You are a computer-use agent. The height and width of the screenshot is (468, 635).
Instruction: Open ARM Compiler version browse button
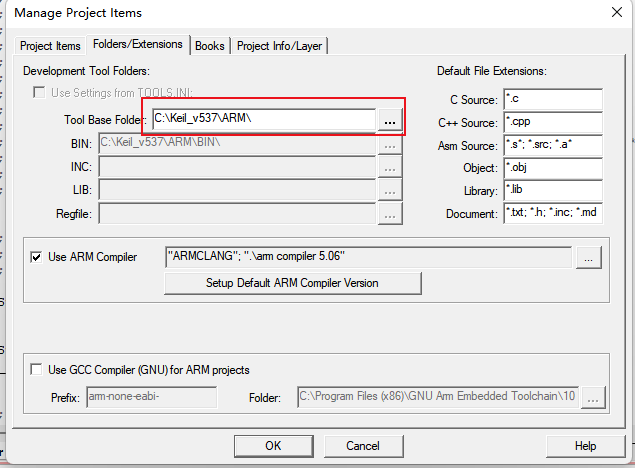[x=589, y=257]
